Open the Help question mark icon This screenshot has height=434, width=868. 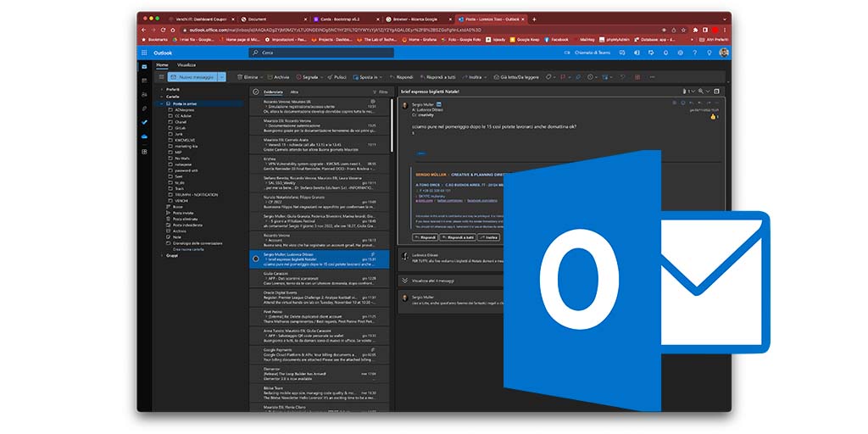tap(695, 53)
